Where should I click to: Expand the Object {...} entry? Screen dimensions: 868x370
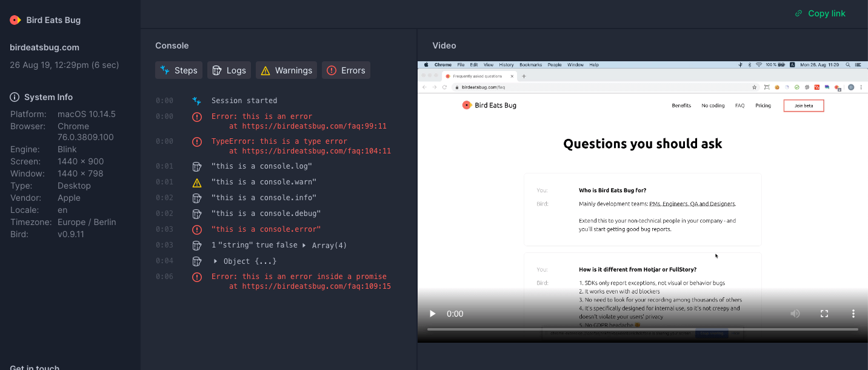click(x=215, y=261)
